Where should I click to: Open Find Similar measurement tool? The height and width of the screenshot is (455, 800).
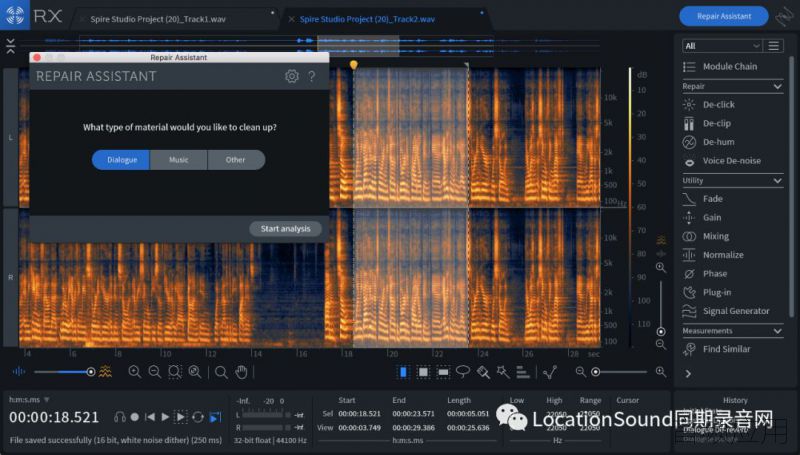click(727, 349)
